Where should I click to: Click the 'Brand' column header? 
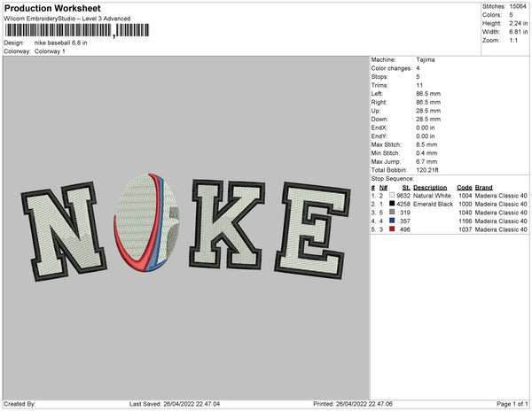point(483,188)
